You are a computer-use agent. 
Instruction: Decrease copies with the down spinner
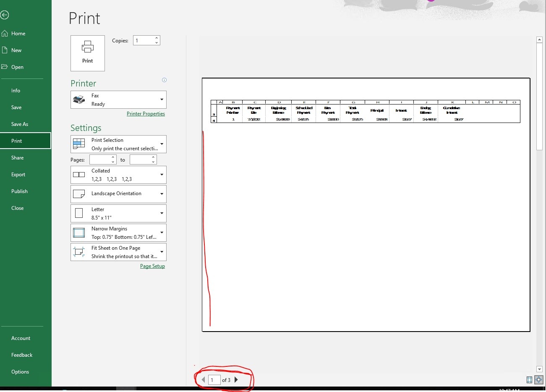[x=157, y=43]
